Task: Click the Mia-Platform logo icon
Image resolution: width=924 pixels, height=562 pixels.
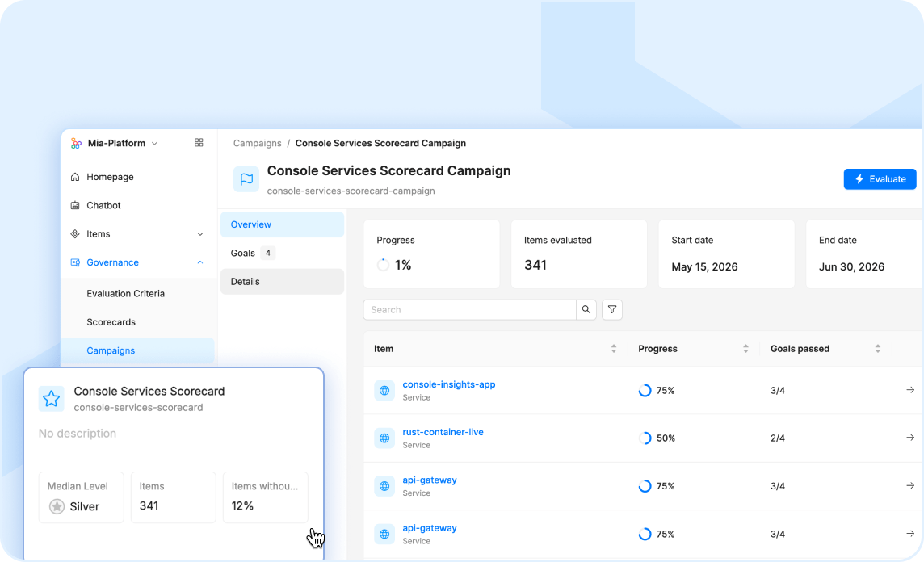Action: coord(76,143)
